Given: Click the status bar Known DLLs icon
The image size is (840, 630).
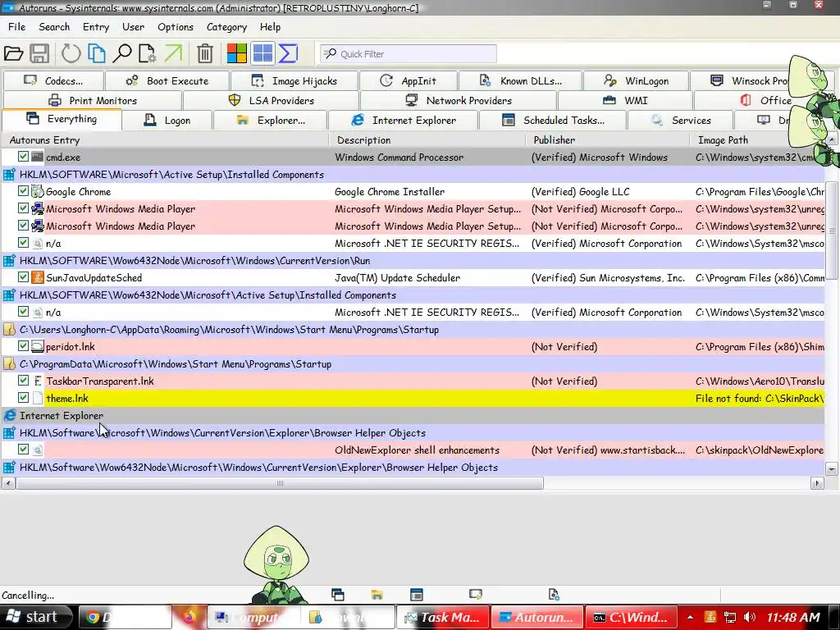Looking at the screenshot, I should coord(554,595).
